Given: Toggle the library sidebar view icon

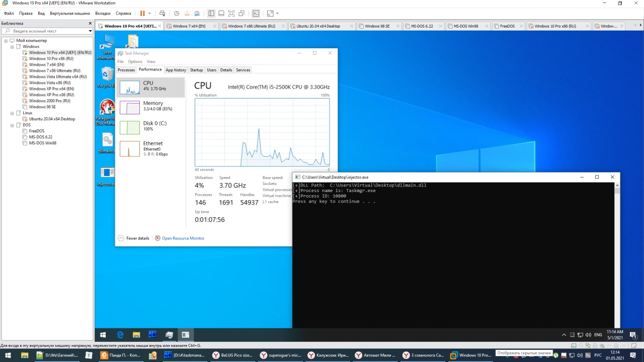Looking at the screenshot, I should point(211,14).
